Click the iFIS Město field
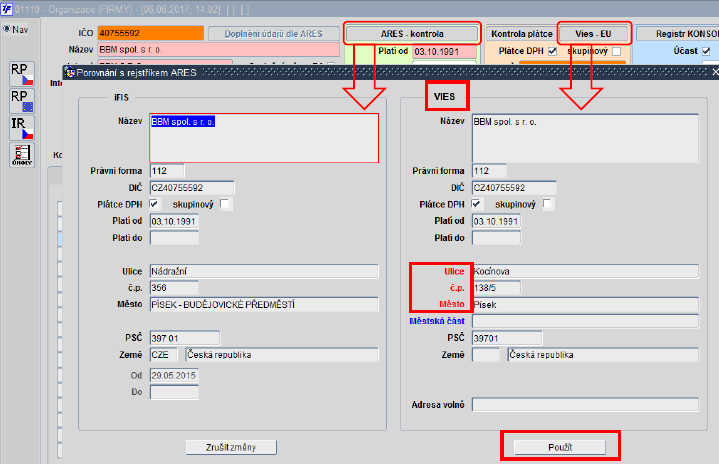 pos(264,304)
